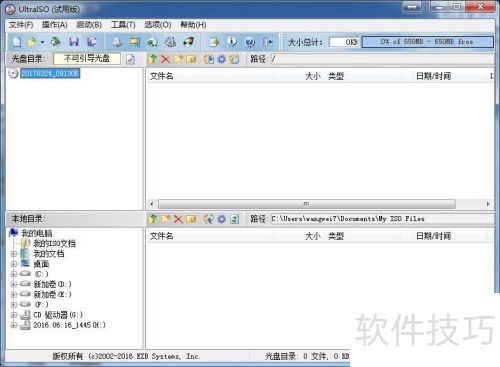Open the 文件(F) menu
Viewport: 500px width, 367px height.
(x=21, y=25)
